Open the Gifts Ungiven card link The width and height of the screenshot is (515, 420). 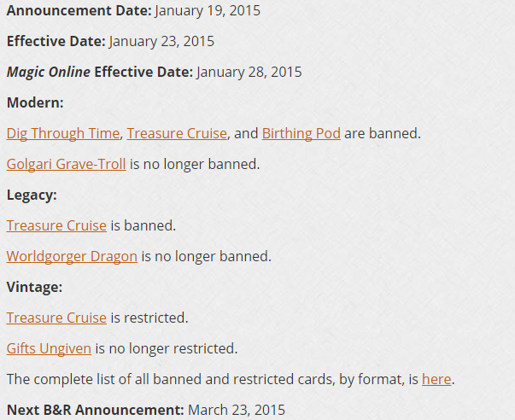(49, 348)
